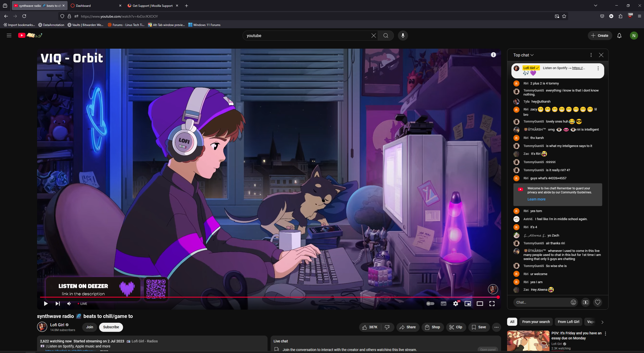Share the video

coord(407,327)
